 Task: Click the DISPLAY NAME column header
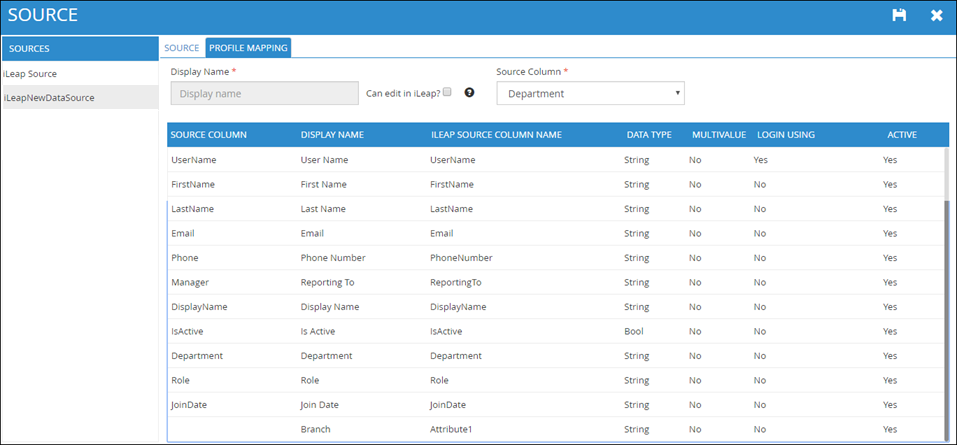tap(332, 135)
